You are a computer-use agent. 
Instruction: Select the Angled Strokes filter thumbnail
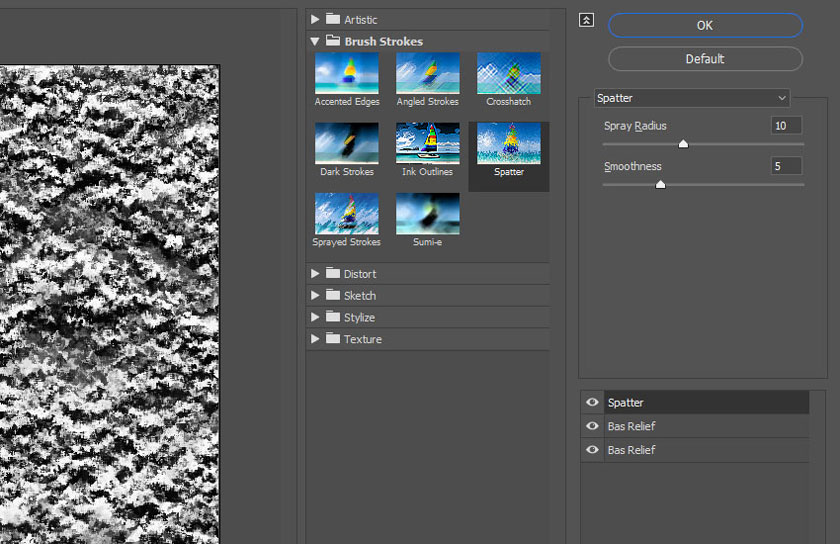[x=428, y=73]
